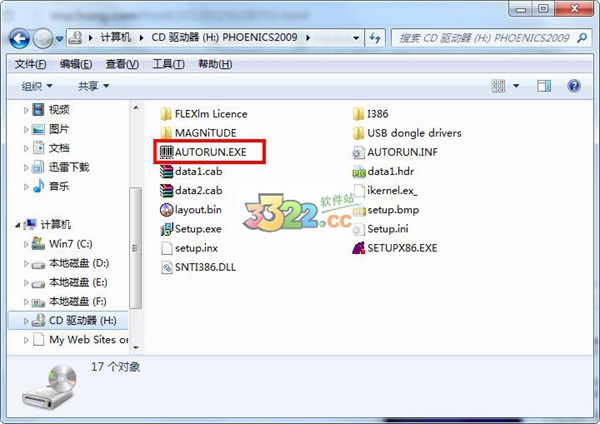Viewport: 600px width, 424px height.
Task: Select 音乐 in the navigation pane
Action: point(59,186)
